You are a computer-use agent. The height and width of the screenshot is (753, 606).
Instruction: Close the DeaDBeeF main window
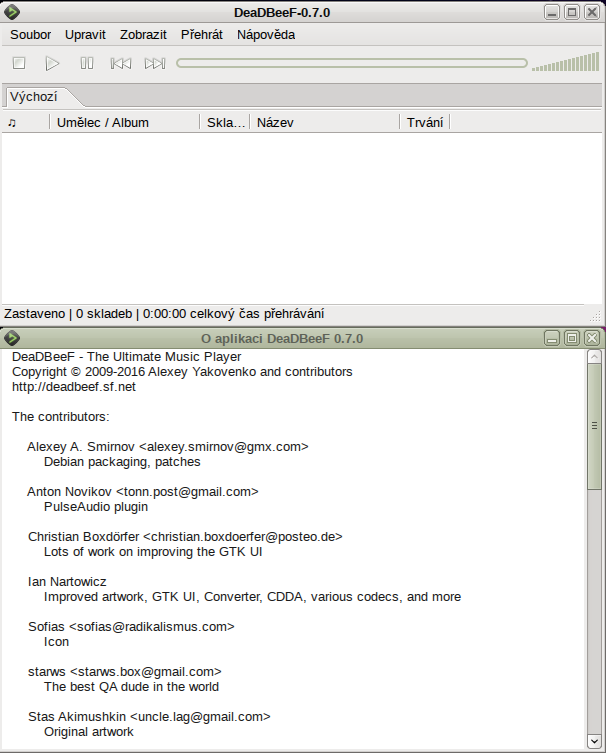click(x=592, y=12)
